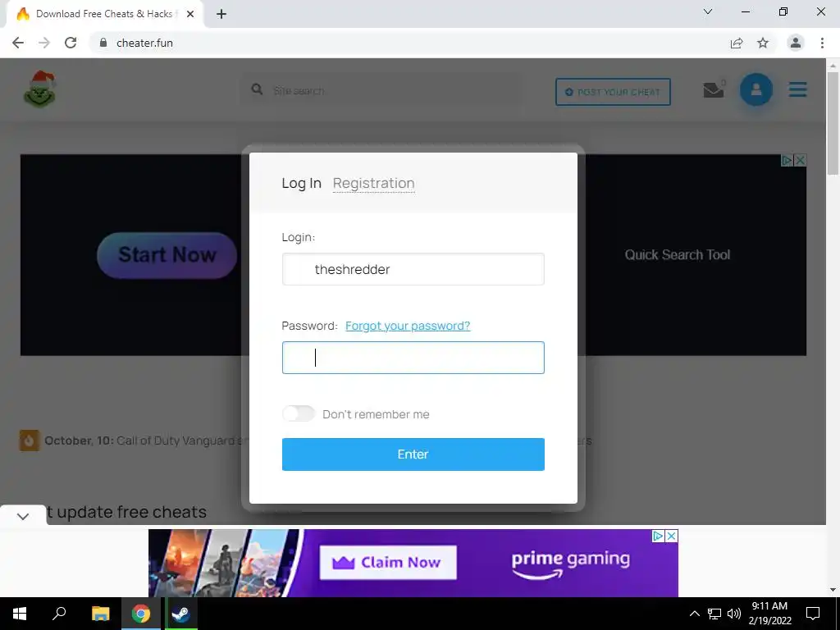Viewport: 840px width, 630px height.
Task: Bookmark this page with star icon
Action: coord(763,43)
